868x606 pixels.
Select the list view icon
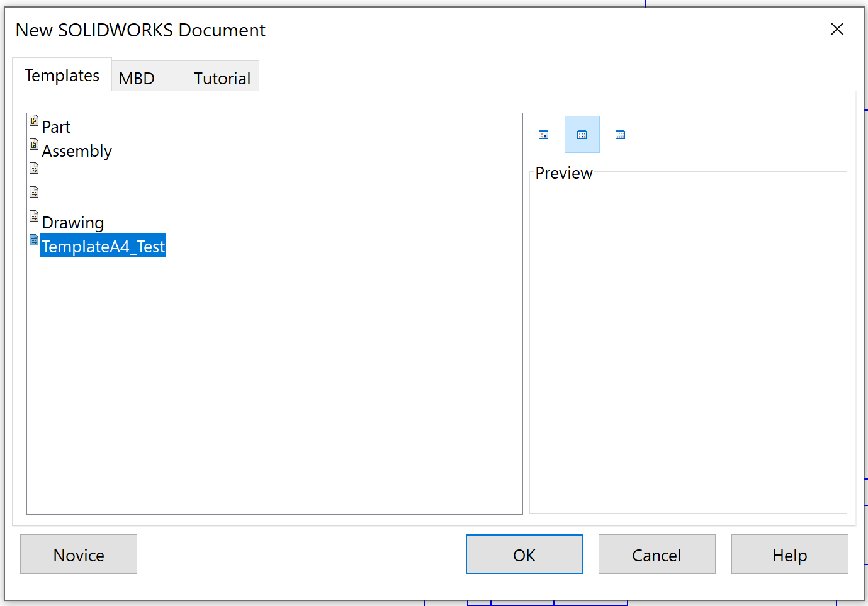[582, 135]
